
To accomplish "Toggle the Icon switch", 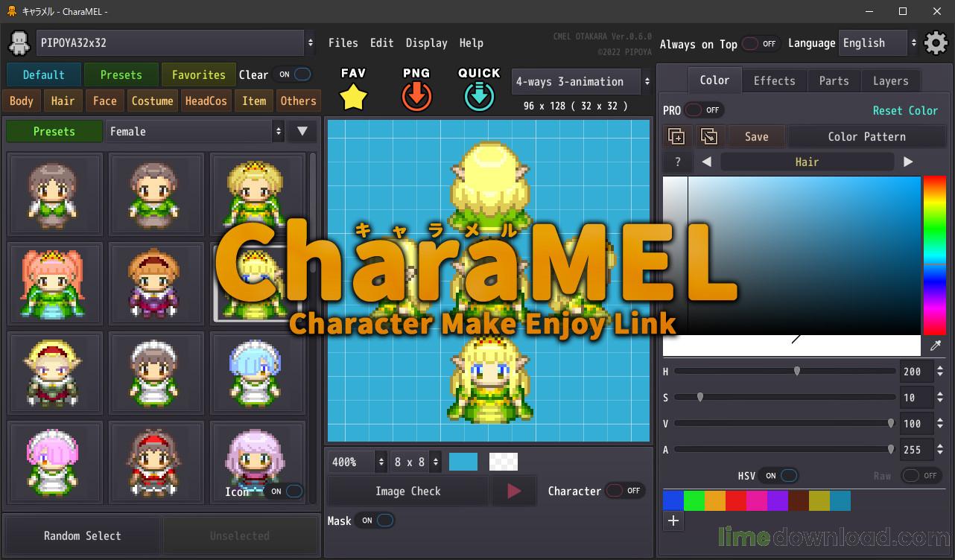I will click(285, 491).
